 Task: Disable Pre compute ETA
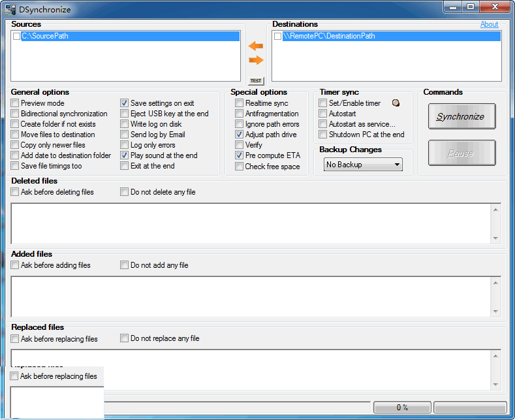tap(239, 155)
